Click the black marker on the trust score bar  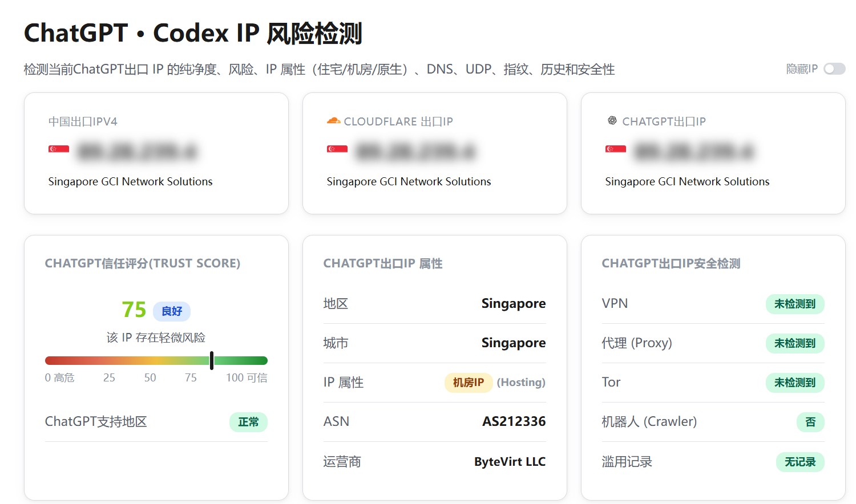[212, 360]
